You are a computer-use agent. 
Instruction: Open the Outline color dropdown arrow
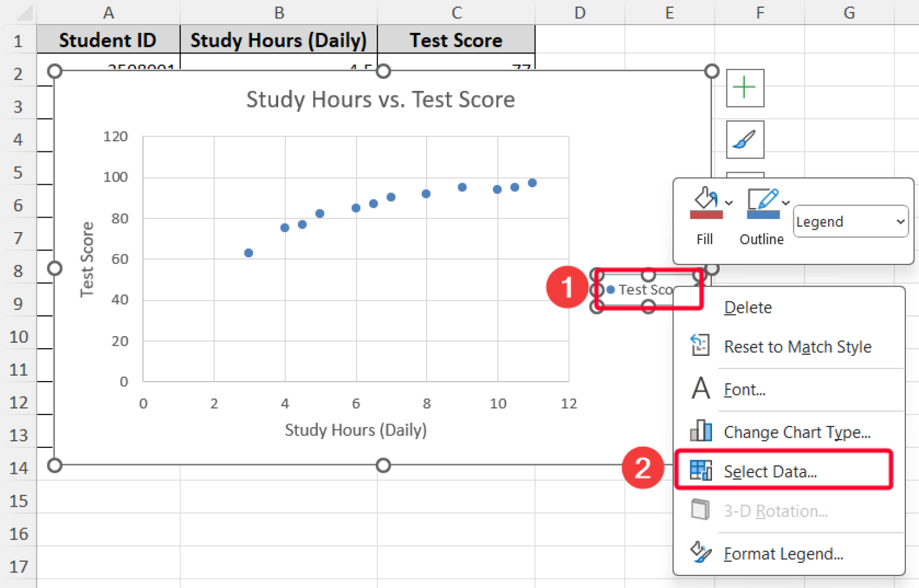click(786, 202)
